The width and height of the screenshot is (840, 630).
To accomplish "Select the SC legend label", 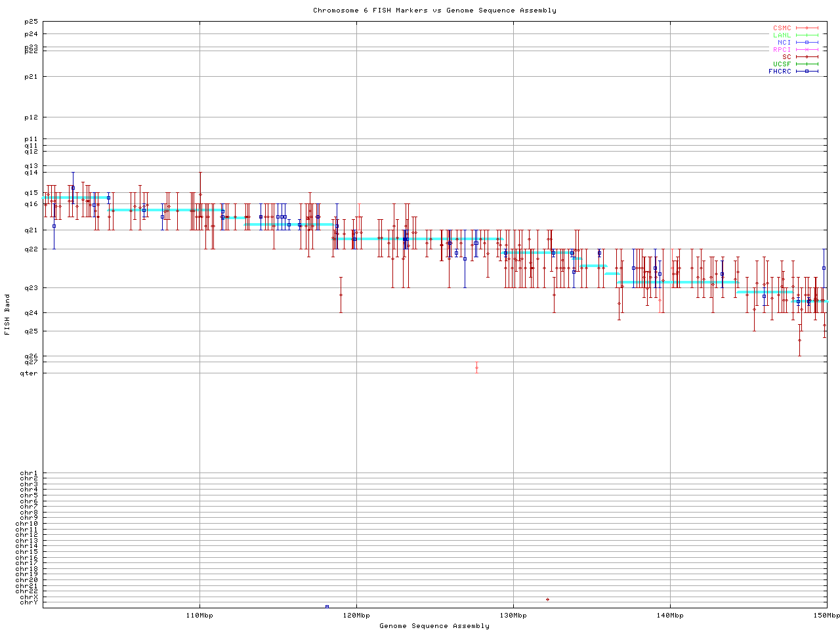I will 786,57.
